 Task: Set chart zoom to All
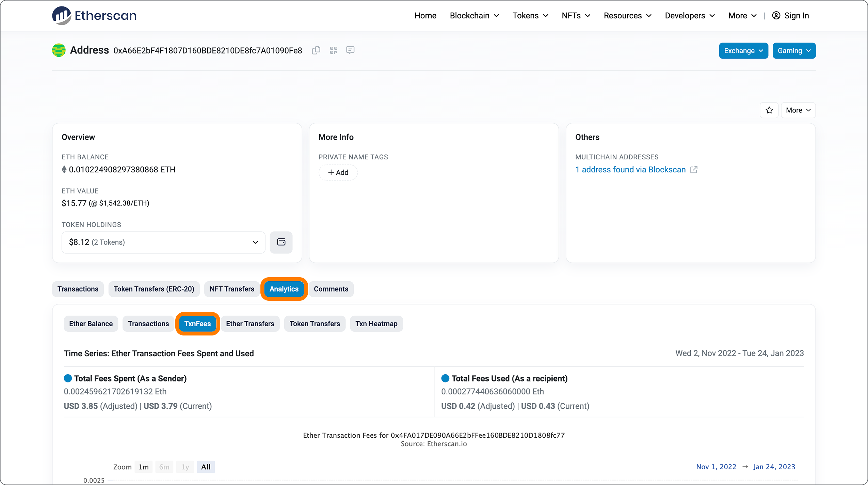point(206,467)
